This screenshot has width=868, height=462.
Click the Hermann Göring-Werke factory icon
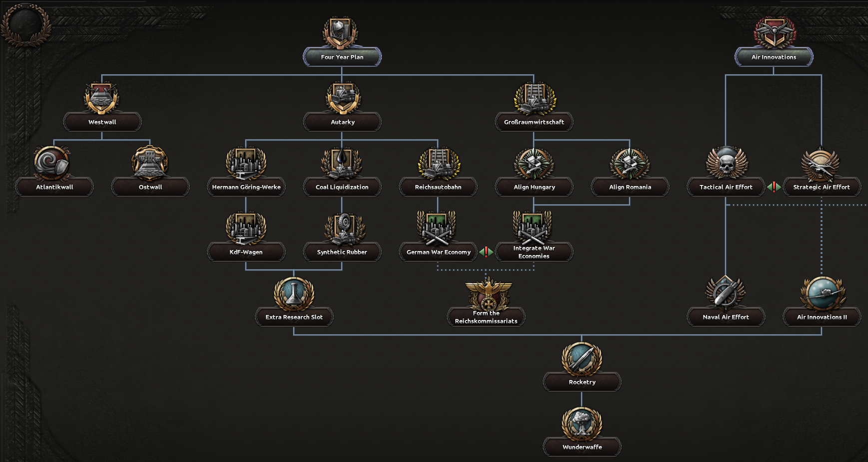[246, 163]
